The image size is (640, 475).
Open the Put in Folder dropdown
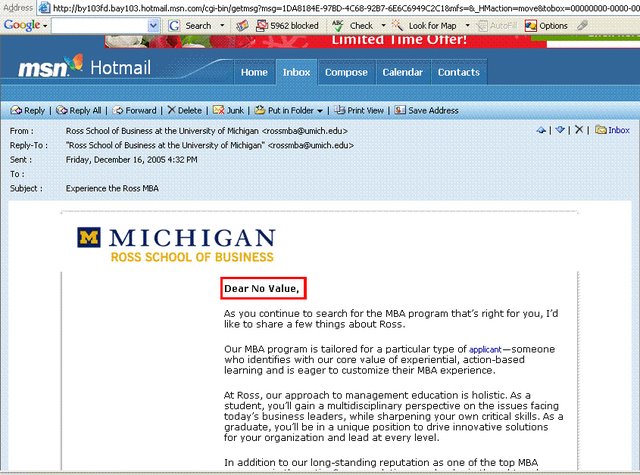coord(289,110)
